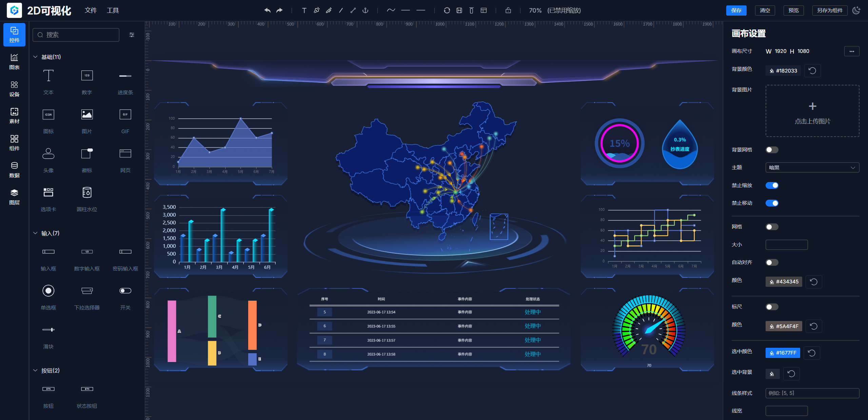Click the undo arrow icon
Viewport: 868px width, 420px height.
coord(267,11)
